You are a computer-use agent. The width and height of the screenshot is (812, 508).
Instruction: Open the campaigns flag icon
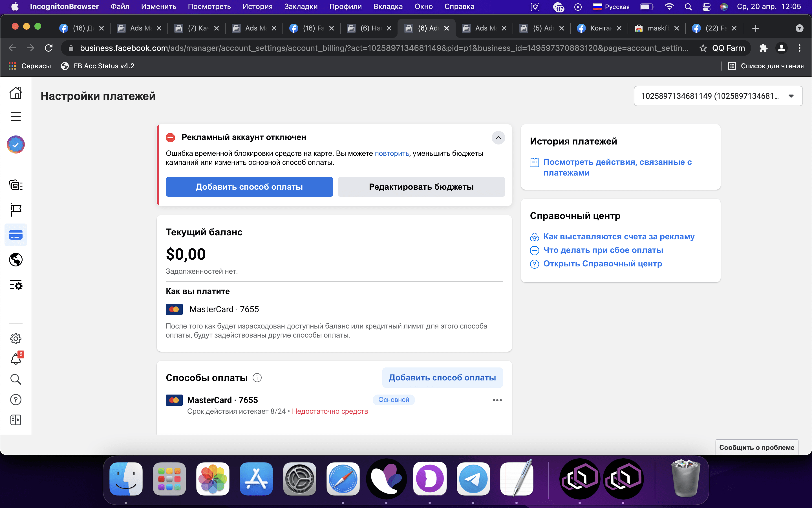[16, 210]
